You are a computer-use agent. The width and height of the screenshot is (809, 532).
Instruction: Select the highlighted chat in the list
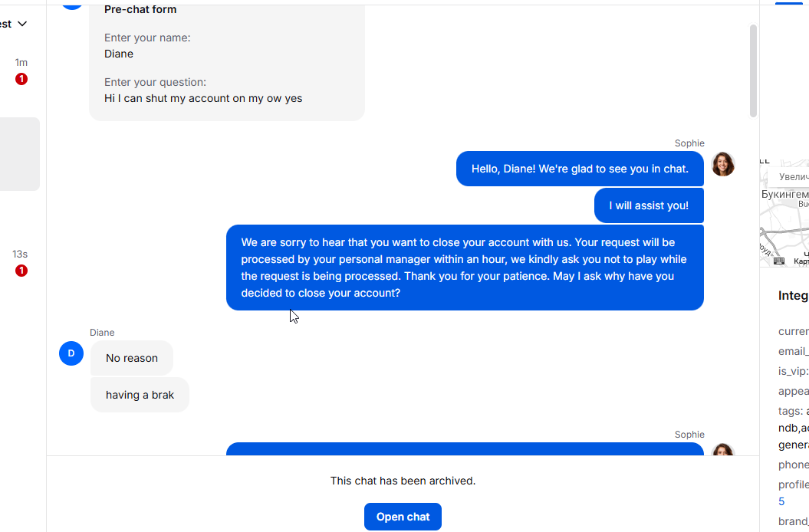point(19,153)
